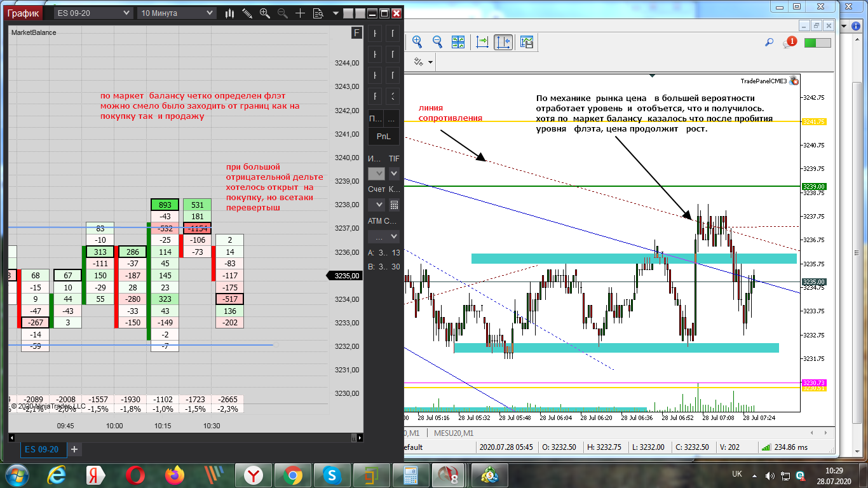Screen dimensions: 868x488
Task: Zoom in on the MetaTrader chart
Action: click(x=417, y=42)
